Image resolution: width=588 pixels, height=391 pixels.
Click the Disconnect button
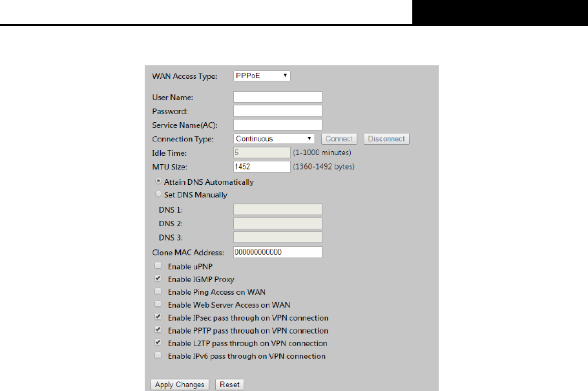pos(386,139)
